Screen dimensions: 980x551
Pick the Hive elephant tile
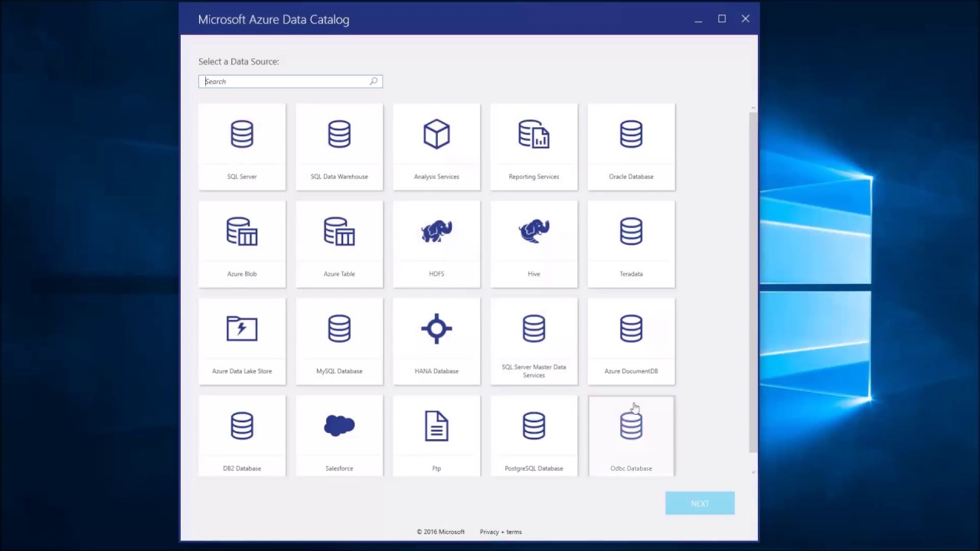(534, 243)
